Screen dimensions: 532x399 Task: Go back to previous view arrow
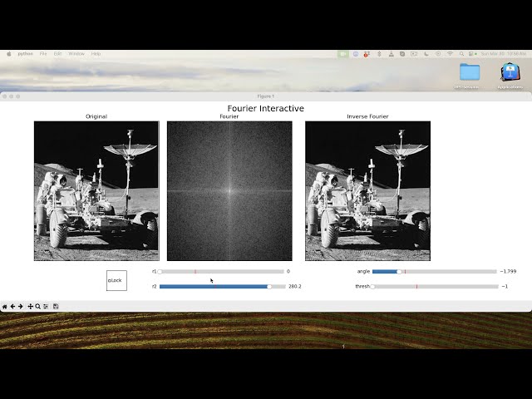[12, 307]
